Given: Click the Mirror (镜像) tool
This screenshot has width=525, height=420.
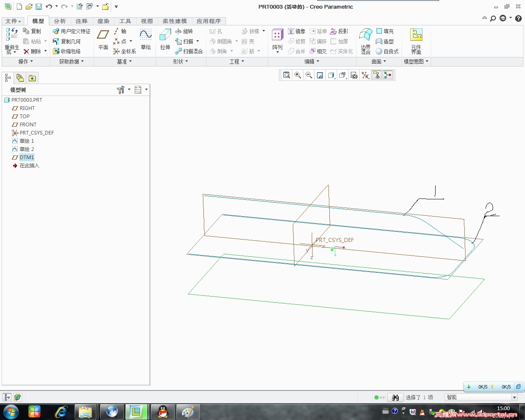Looking at the screenshot, I should click(x=297, y=31).
